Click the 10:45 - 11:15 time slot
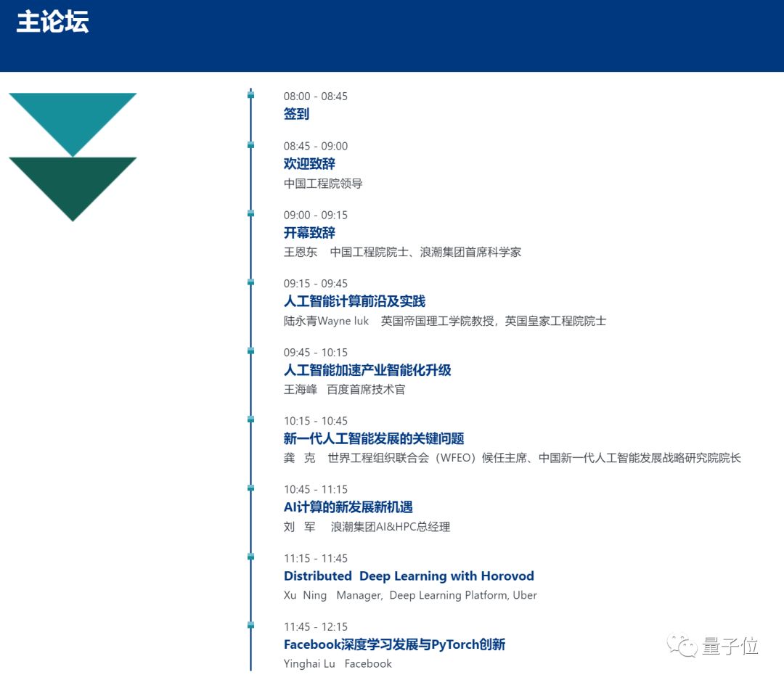This screenshot has width=784, height=680. click(316, 490)
